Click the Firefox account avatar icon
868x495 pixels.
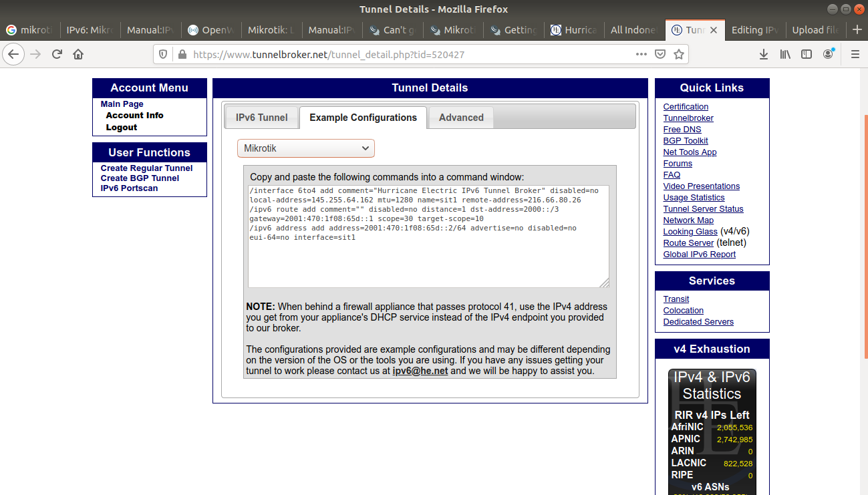[829, 54]
